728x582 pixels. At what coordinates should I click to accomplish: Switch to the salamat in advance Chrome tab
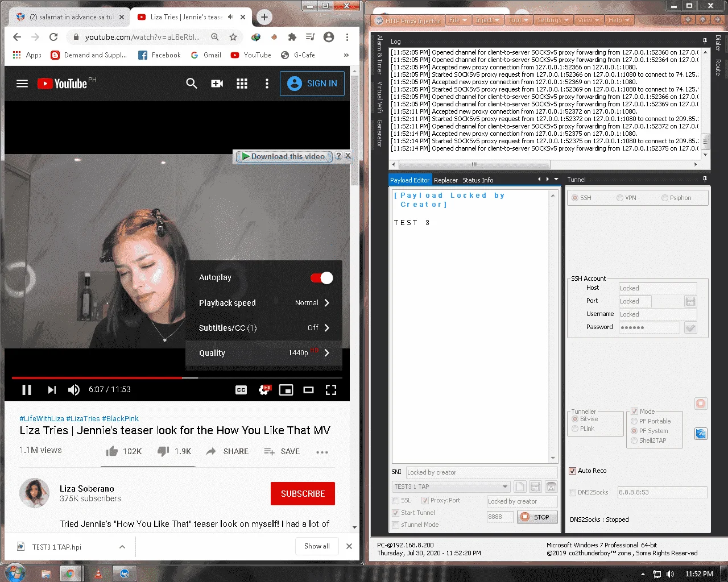(x=71, y=17)
